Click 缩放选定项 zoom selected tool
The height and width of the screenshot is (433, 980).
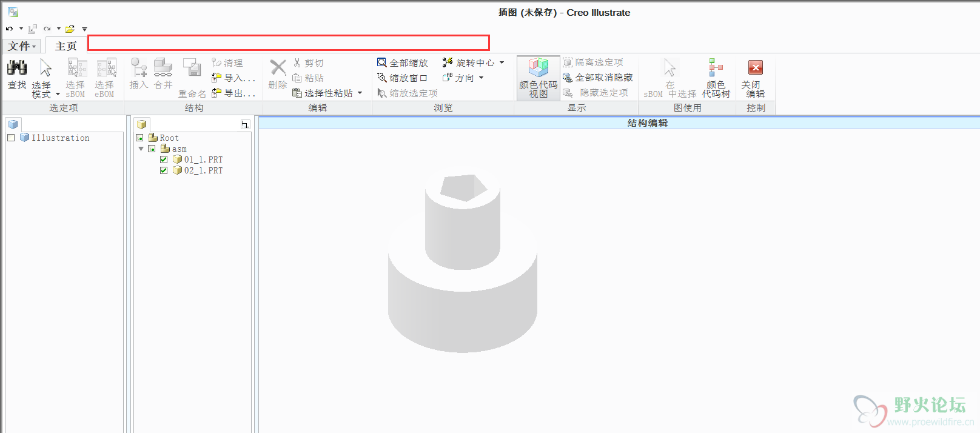coord(408,93)
